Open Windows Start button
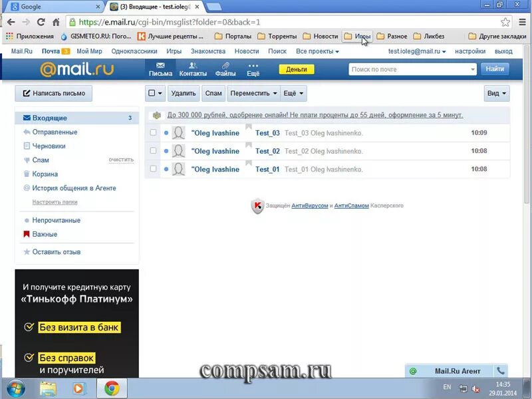This screenshot has height=399, width=532. pyautogui.click(x=15, y=388)
